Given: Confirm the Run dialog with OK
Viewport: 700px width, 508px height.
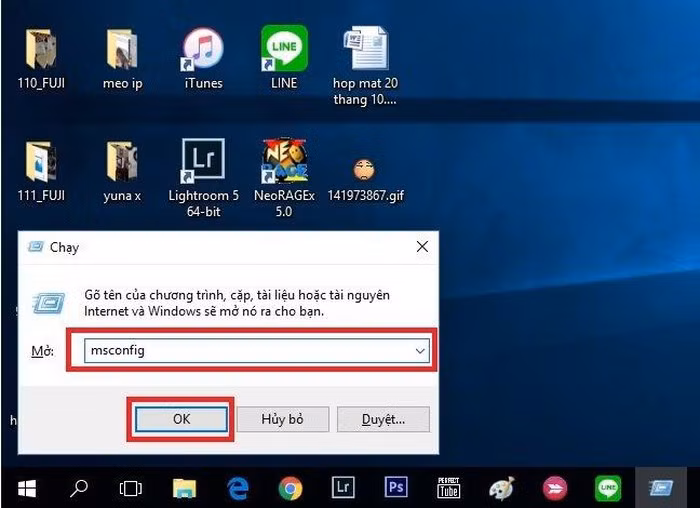Looking at the screenshot, I should [x=181, y=419].
